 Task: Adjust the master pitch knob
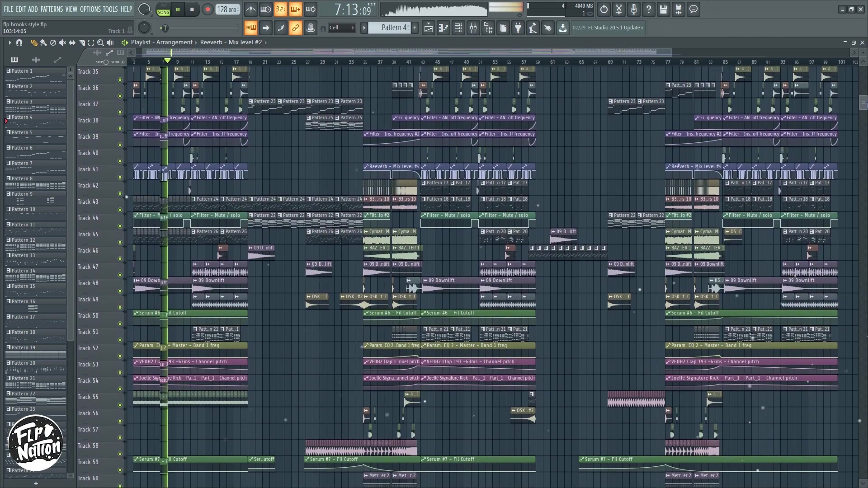coord(144,28)
